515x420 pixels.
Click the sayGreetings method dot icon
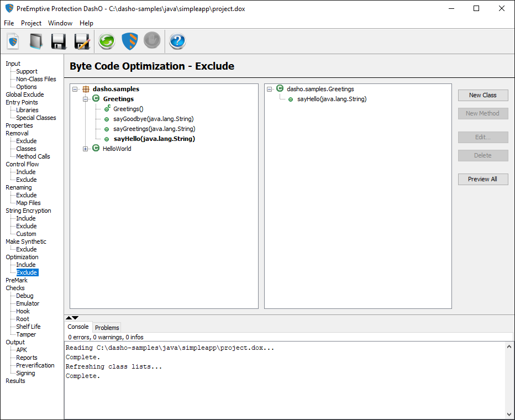(x=107, y=129)
